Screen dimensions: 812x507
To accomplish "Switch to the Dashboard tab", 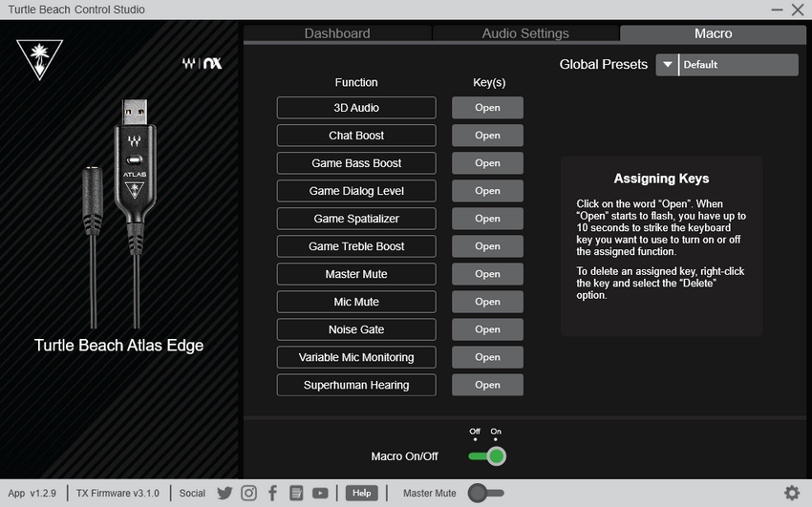I will tap(337, 33).
